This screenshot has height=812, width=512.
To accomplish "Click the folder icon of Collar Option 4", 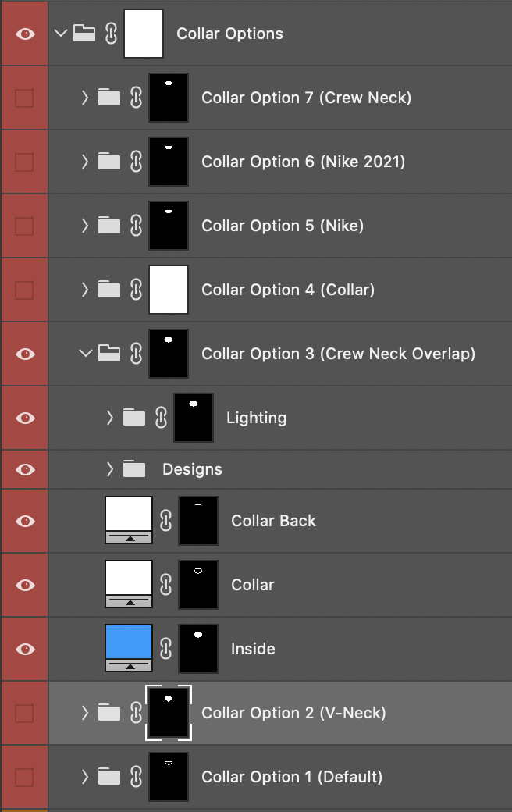I will click(x=109, y=290).
